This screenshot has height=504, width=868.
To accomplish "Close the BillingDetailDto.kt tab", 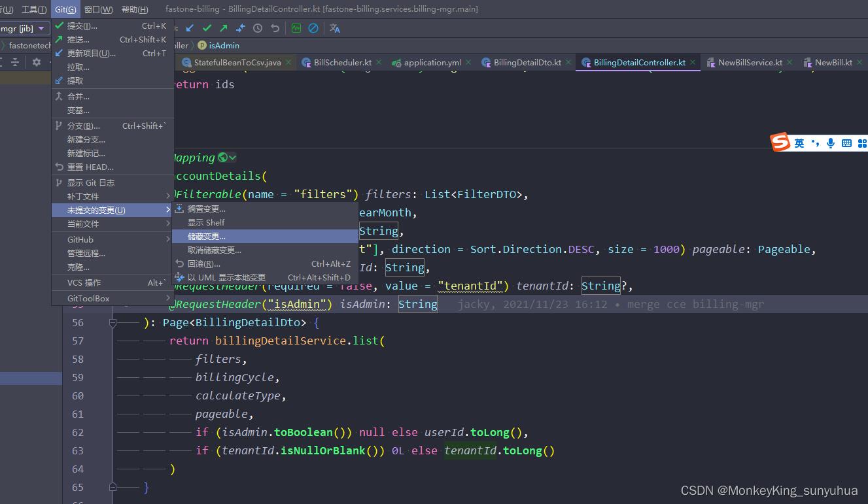I will tap(568, 62).
